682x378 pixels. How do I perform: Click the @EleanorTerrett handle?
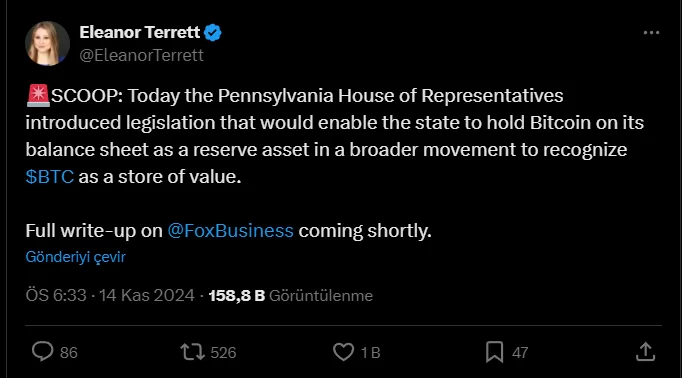(141, 55)
